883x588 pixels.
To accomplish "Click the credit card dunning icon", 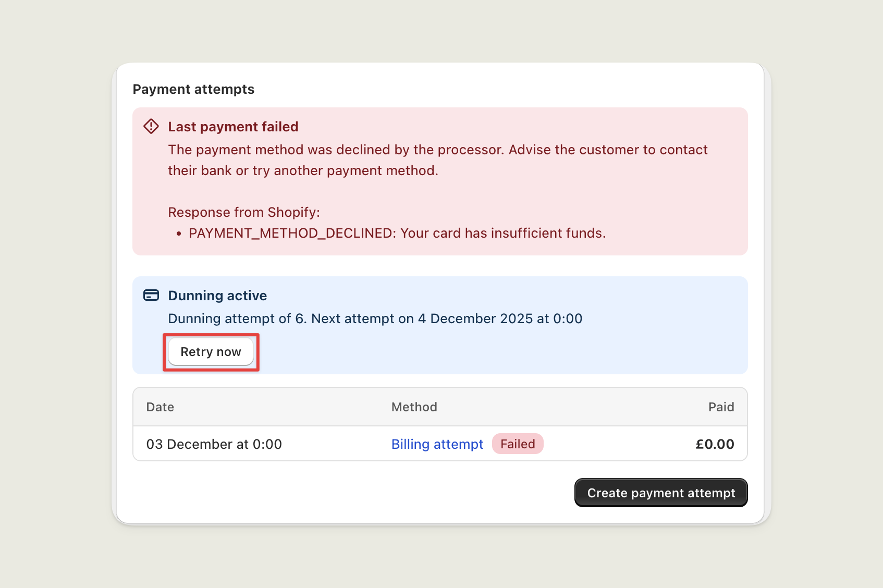I will (x=151, y=295).
